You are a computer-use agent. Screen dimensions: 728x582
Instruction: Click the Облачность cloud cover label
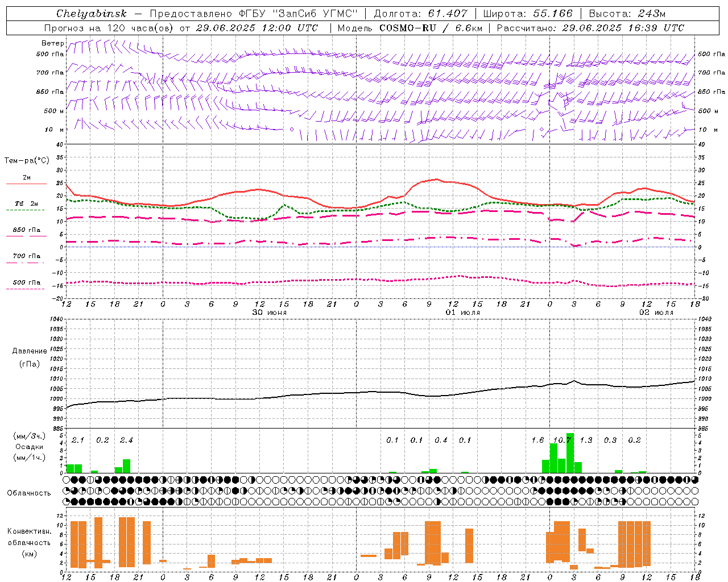pos(29,493)
